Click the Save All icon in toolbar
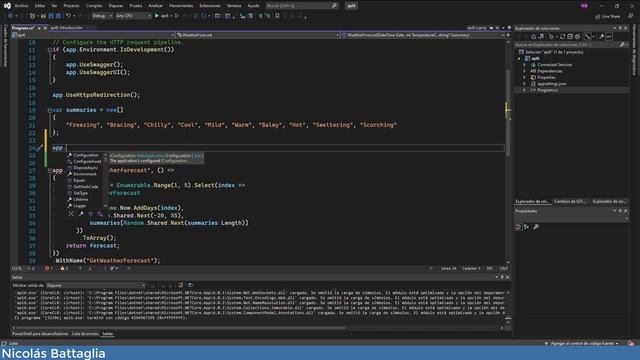Viewport: 640px width, 360px height. pyautogui.click(x=58, y=16)
